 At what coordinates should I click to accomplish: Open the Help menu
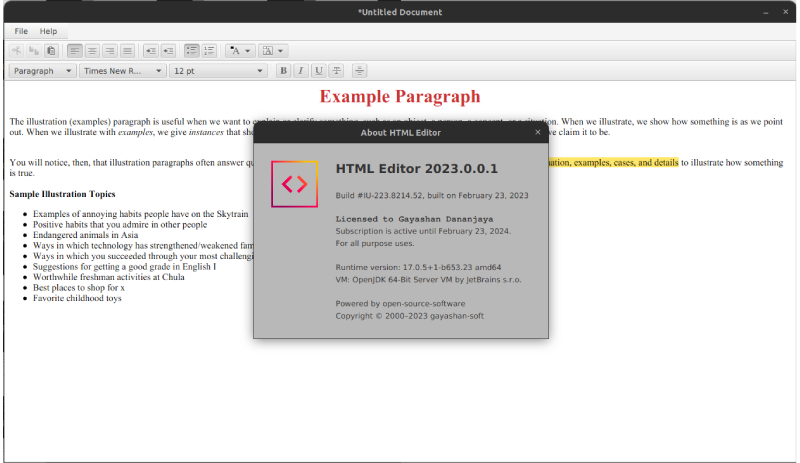(x=48, y=31)
